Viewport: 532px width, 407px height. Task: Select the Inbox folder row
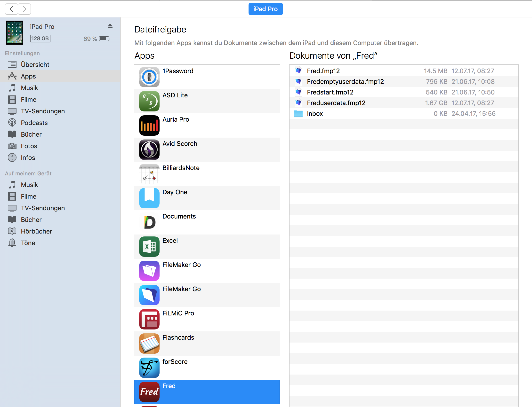(315, 114)
